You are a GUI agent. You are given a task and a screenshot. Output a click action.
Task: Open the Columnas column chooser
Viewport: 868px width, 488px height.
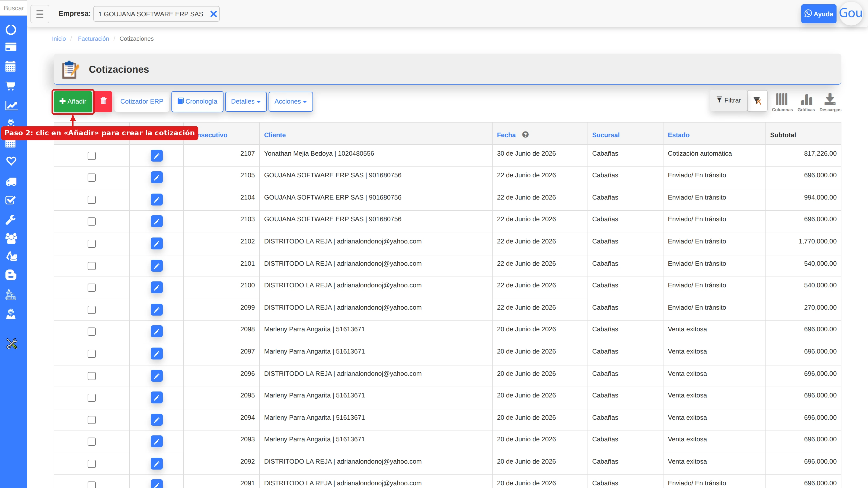click(782, 102)
